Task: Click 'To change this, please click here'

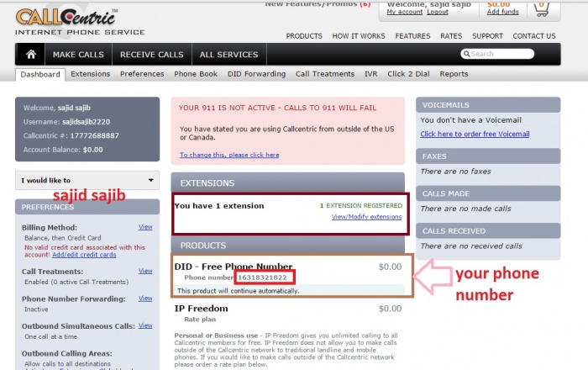Action: point(229,155)
